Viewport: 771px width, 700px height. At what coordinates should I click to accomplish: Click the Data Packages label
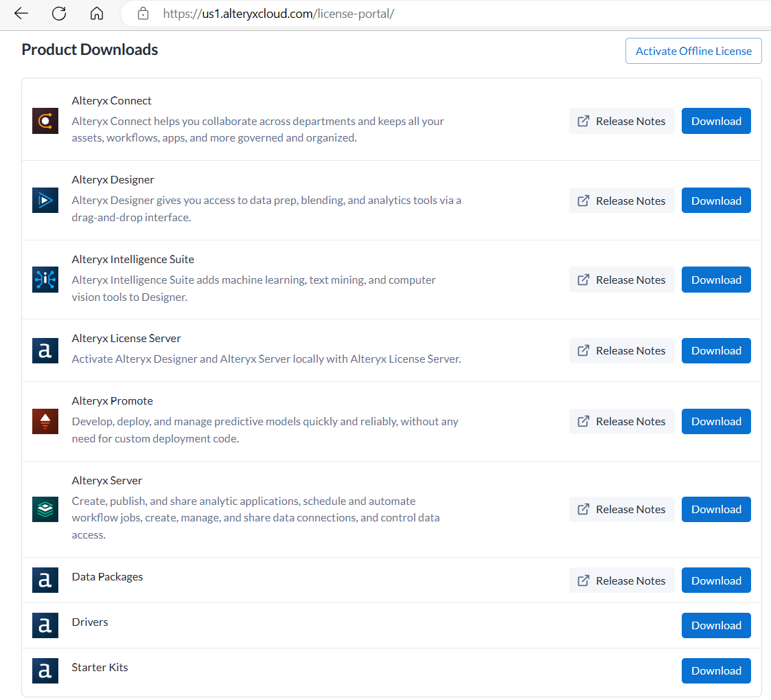click(107, 576)
